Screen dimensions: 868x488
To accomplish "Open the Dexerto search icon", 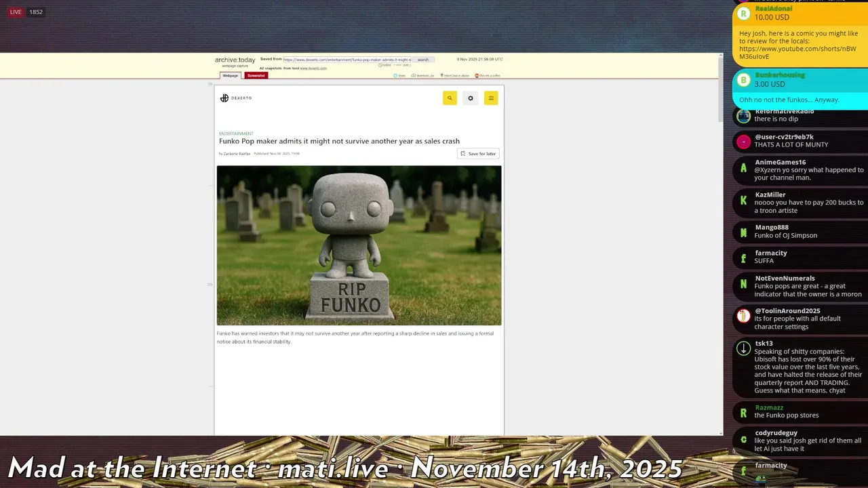I will (450, 98).
